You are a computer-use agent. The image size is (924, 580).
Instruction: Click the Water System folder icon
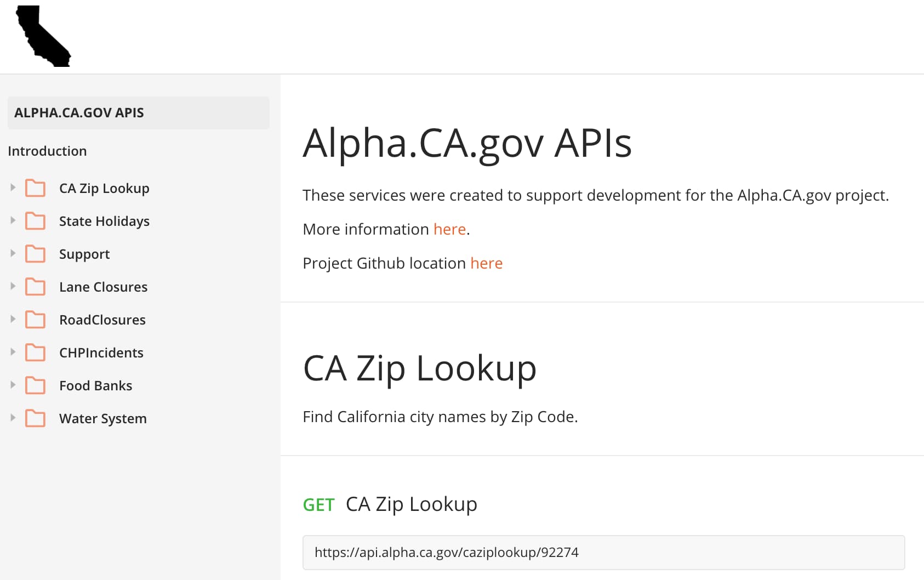[x=36, y=418]
